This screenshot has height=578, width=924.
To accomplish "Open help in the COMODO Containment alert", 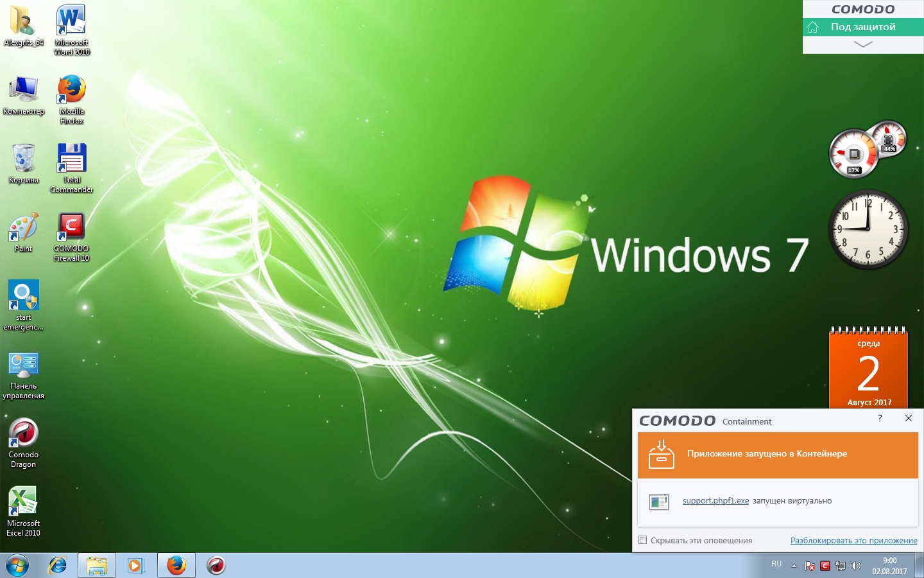I will [880, 418].
